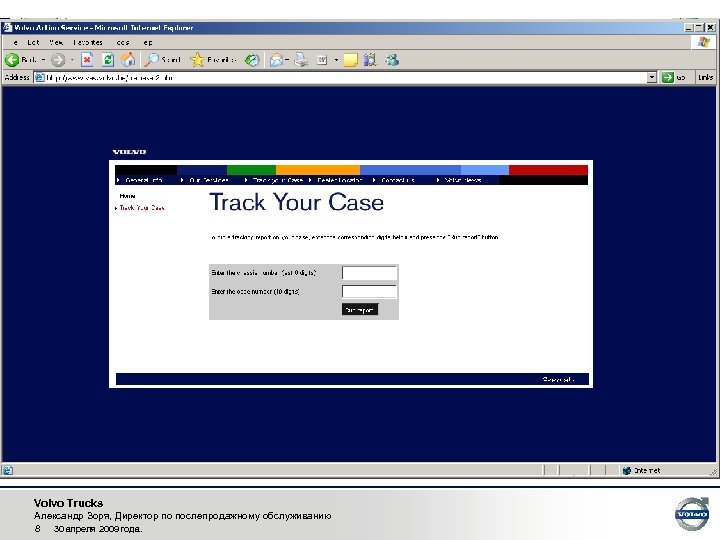Click the Mail envelope toolbar icon
720x540 pixels.
276,60
